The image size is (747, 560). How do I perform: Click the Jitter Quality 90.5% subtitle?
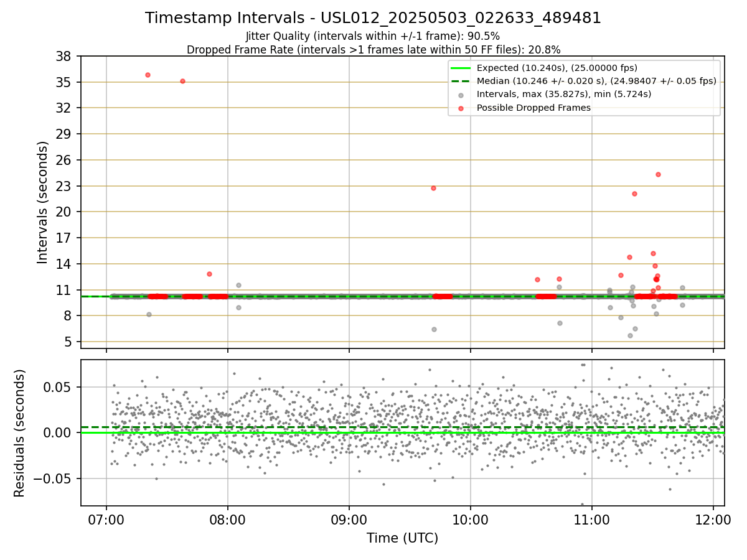click(373, 36)
